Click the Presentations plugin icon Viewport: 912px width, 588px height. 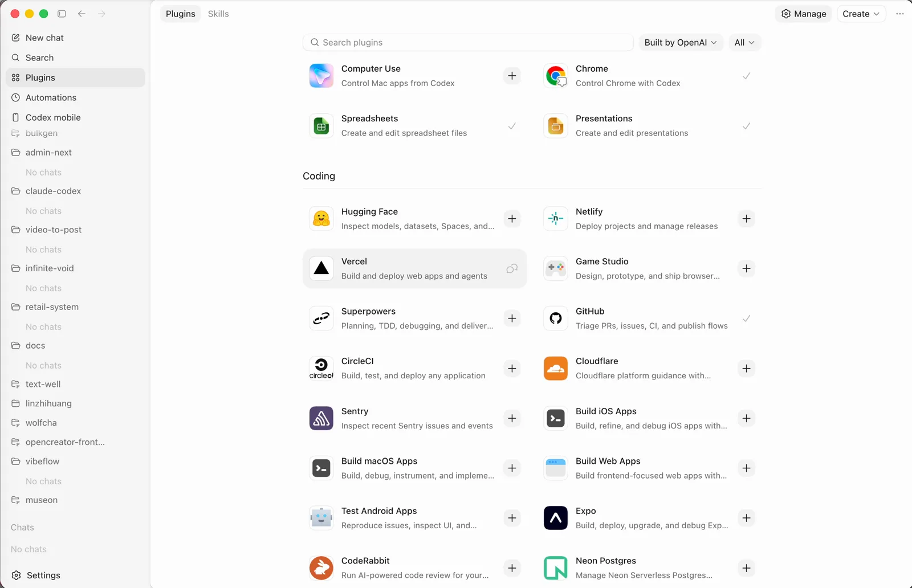[556, 126]
